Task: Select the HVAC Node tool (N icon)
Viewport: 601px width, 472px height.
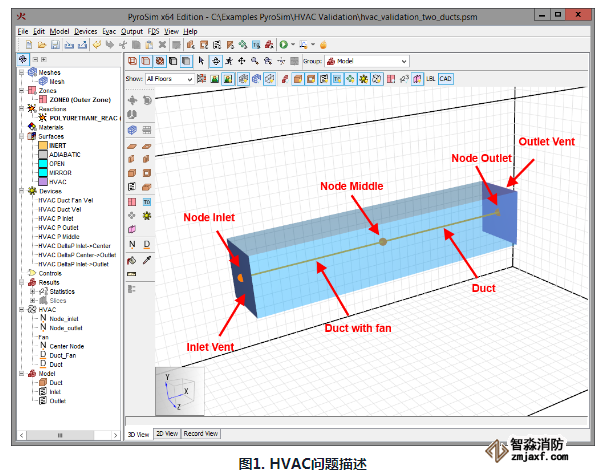Action: pos(131,243)
